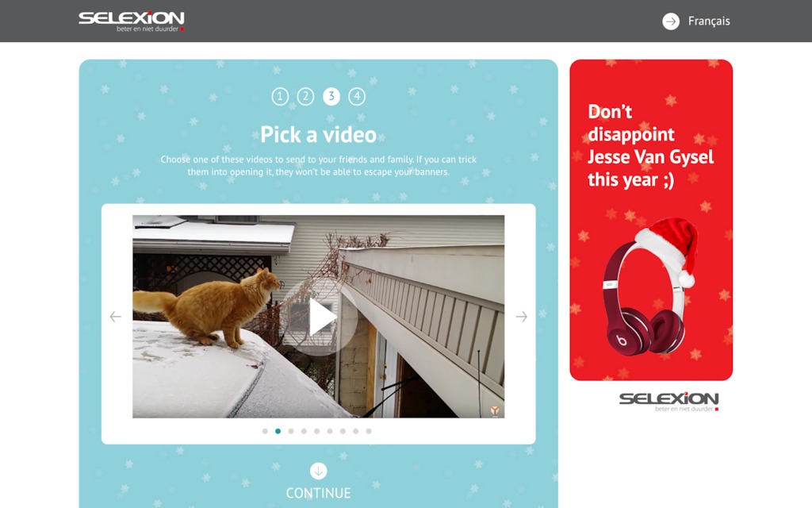Viewport: 812px width, 508px height.
Task: Show next video with right arrow
Action: click(522, 316)
